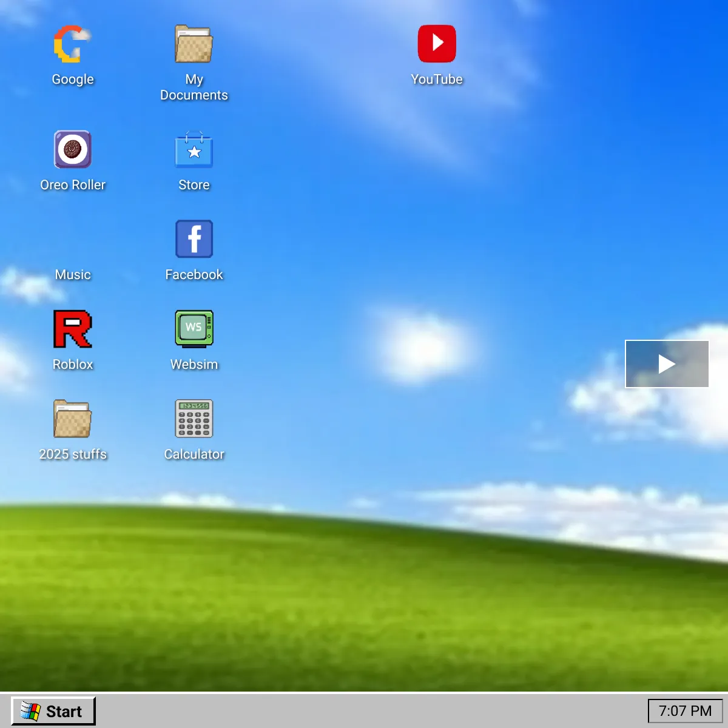This screenshot has width=728, height=728.
Task: Click the Start button on the taskbar
Action: pos(53,711)
